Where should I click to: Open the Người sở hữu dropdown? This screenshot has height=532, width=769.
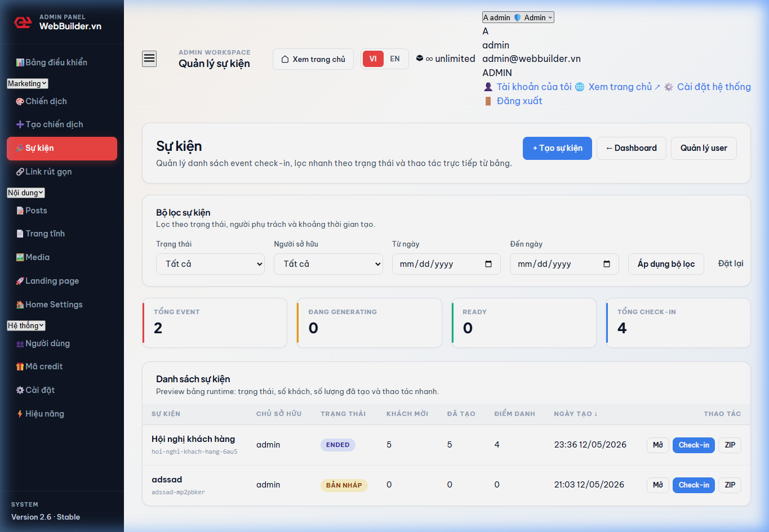(x=328, y=264)
